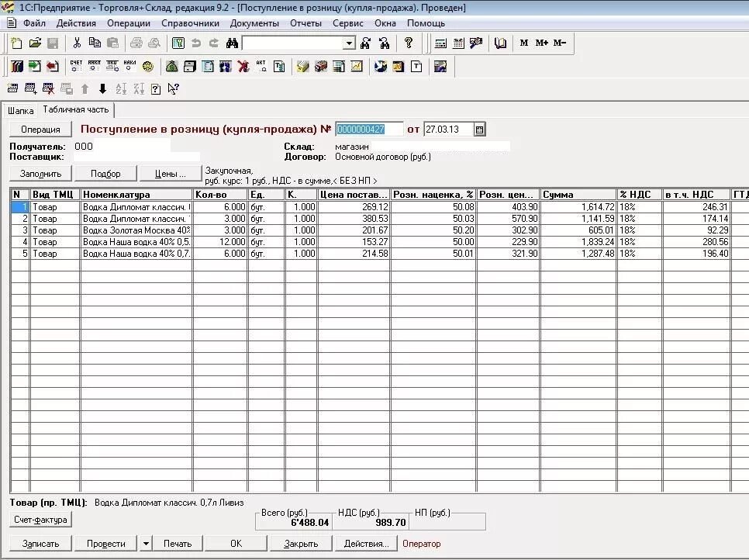Click the M+ memory add button

[542, 43]
